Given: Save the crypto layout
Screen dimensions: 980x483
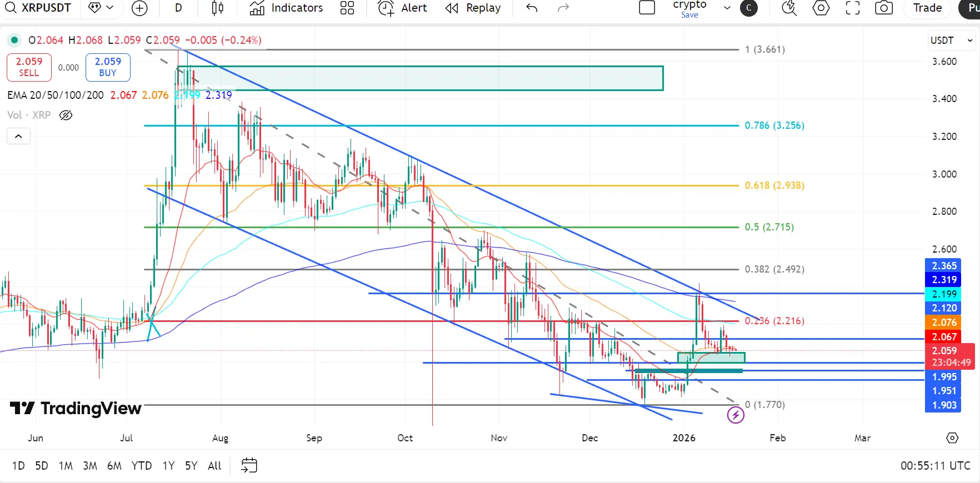Looking at the screenshot, I should point(689,15).
